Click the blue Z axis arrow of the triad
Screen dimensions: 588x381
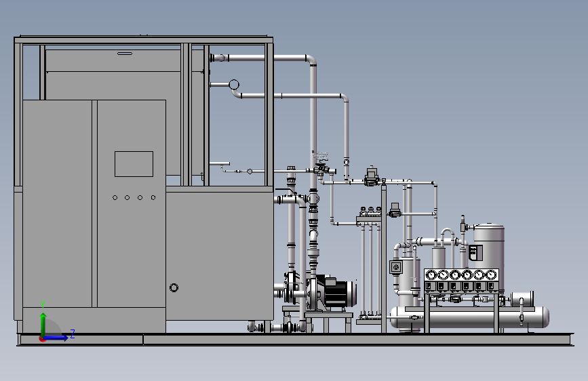point(56,338)
